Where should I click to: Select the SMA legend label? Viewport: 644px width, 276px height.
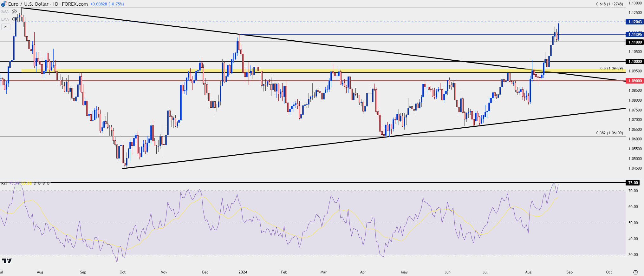click(5, 12)
